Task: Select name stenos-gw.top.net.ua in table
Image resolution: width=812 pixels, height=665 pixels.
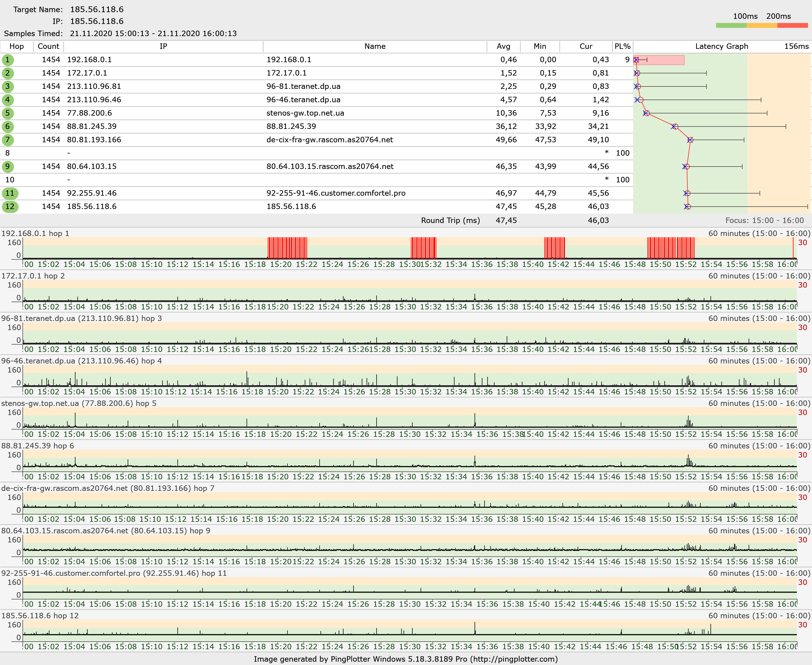Action: click(x=306, y=113)
